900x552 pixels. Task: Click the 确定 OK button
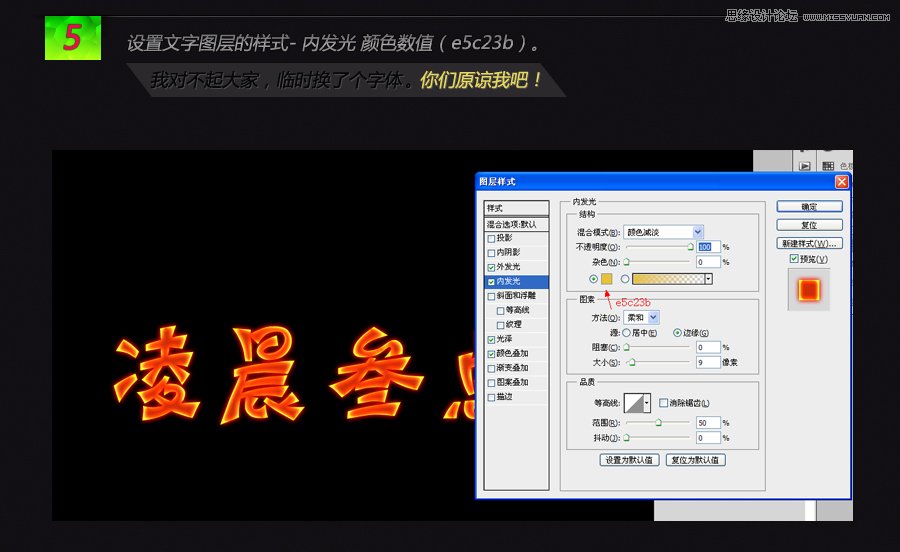tap(809, 207)
